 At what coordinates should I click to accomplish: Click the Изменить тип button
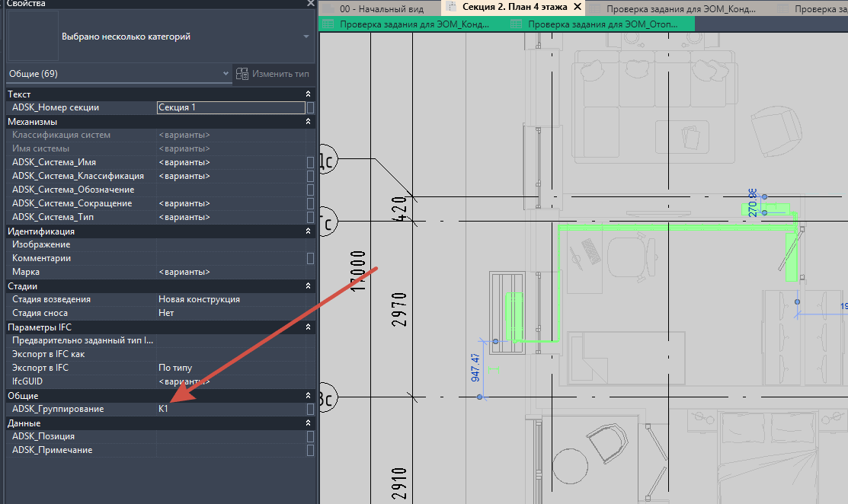(273, 73)
